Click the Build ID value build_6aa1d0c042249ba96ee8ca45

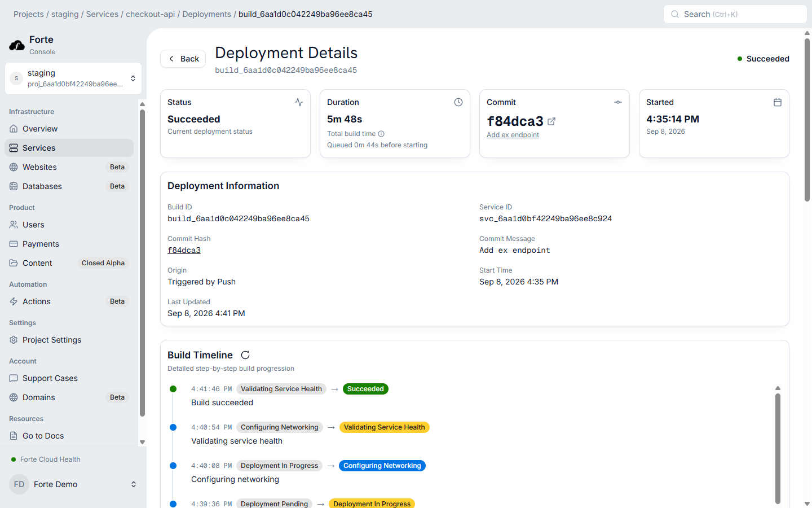(239, 218)
